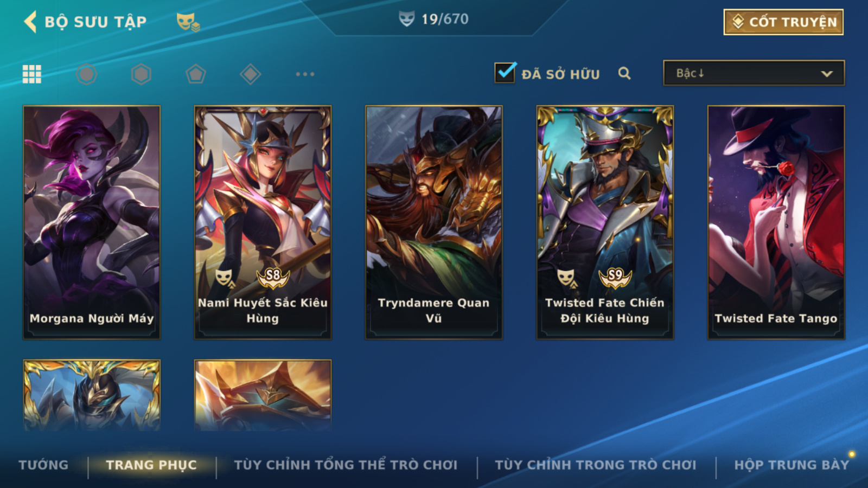The width and height of the screenshot is (868, 488).
Task: Filter by the pentagon rarity icon
Action: (196, 74)
